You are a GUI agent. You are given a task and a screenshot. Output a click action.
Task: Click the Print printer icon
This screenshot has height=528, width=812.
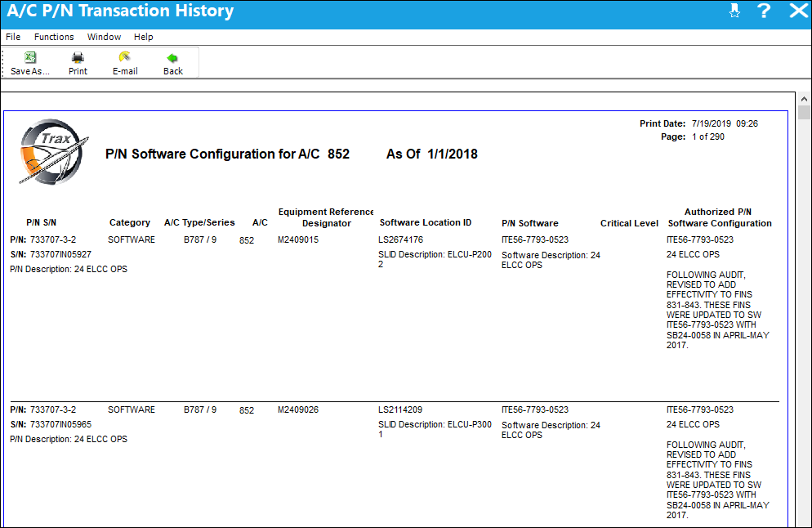coord(78,57)
